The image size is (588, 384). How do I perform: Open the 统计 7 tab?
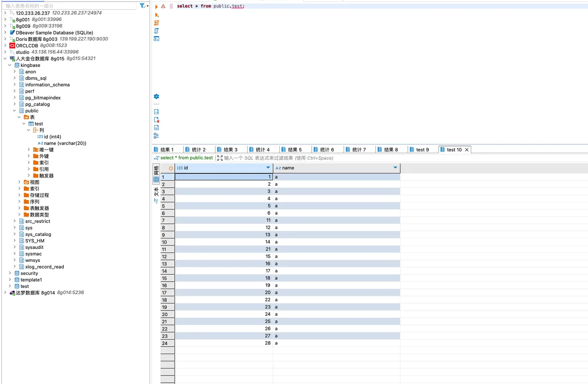tap(356, 150)
